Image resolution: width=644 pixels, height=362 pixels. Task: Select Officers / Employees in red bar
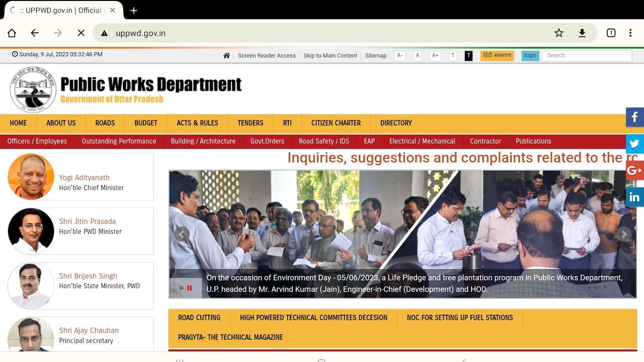37,141
